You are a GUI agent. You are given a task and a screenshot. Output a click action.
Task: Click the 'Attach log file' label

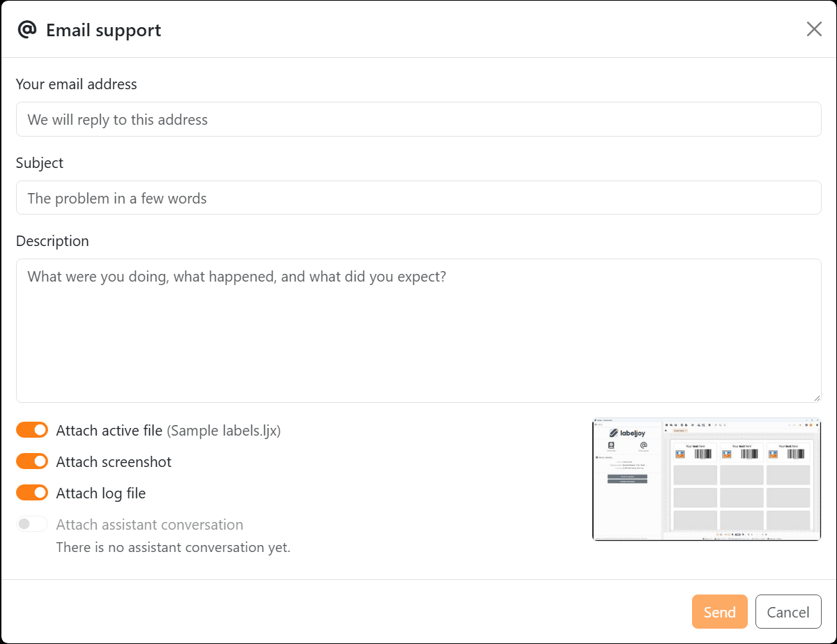(x=101, y=493)
